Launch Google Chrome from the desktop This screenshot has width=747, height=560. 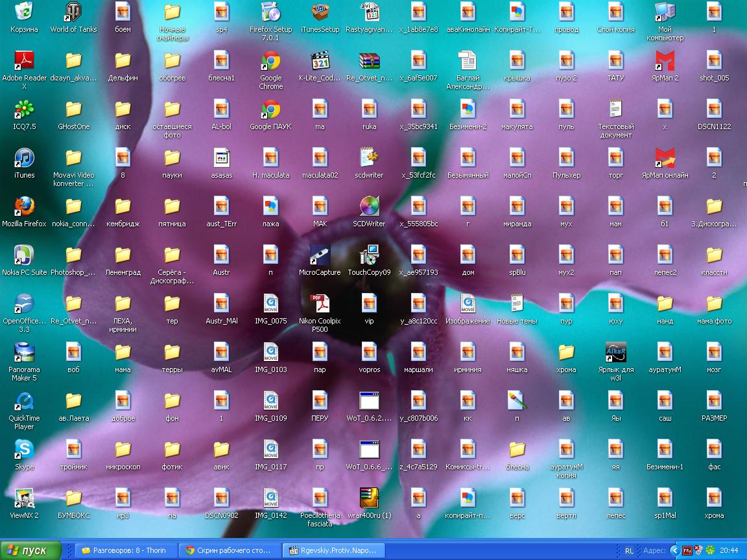[270, 61]
